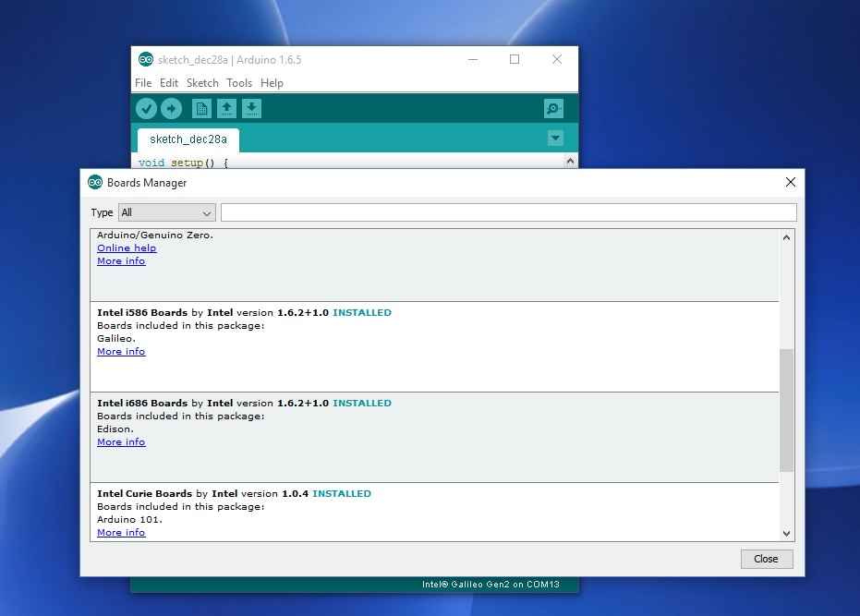Open the File menu
Viewport: 860px width, 616px height.
pos(143,83)
